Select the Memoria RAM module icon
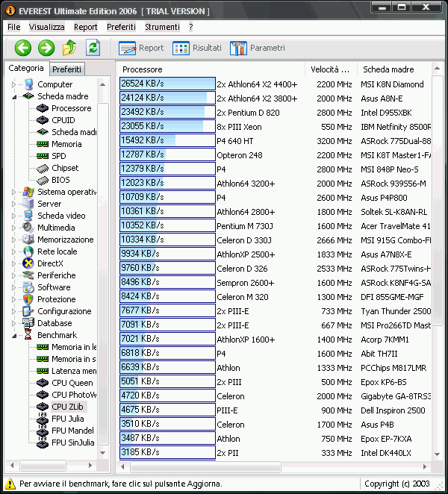Screen dimensions: 448x494 [43, 144]
